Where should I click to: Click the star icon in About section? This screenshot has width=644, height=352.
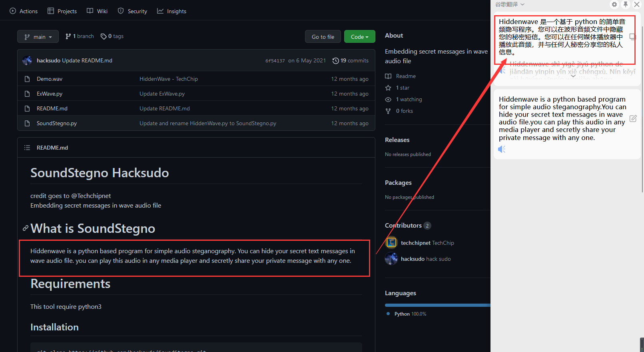pyautogui.click(x=388, y=88)
